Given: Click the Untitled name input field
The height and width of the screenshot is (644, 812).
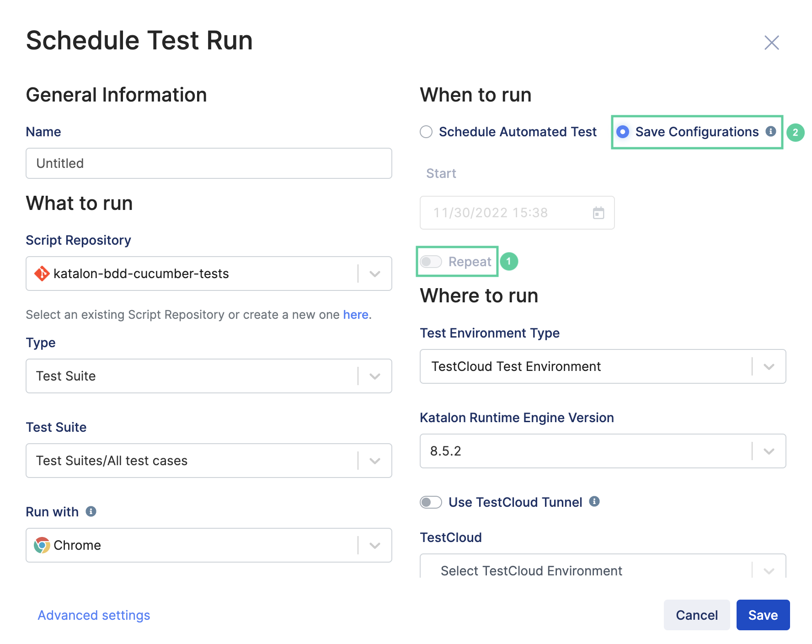Looking at the screenshot, I should (x=208, y=163).
